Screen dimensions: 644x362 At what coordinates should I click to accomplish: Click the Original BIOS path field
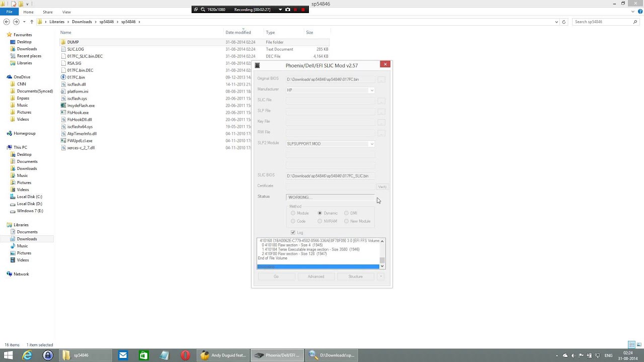(331, 79)
